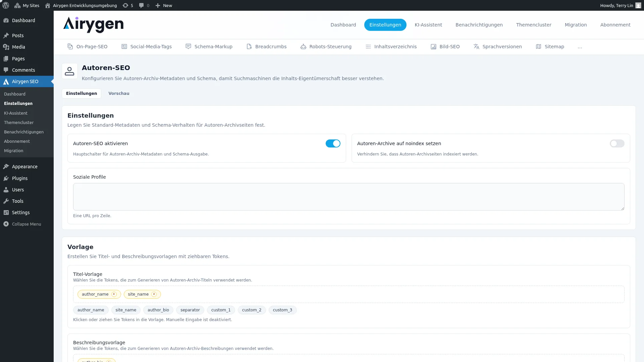Open Themencluster in sidebar submenu
The image size is (644, 362).
click(19, 123)
